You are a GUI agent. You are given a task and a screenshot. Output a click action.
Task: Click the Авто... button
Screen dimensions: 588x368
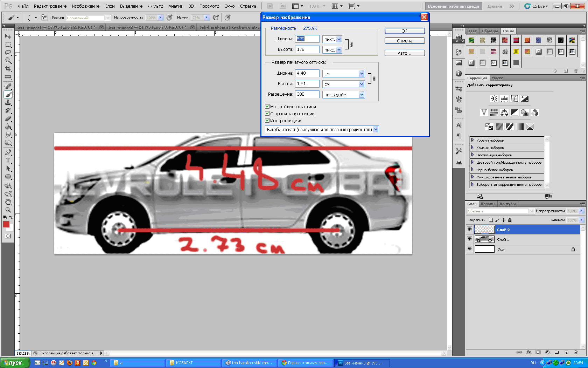click(x=404, y=53)
